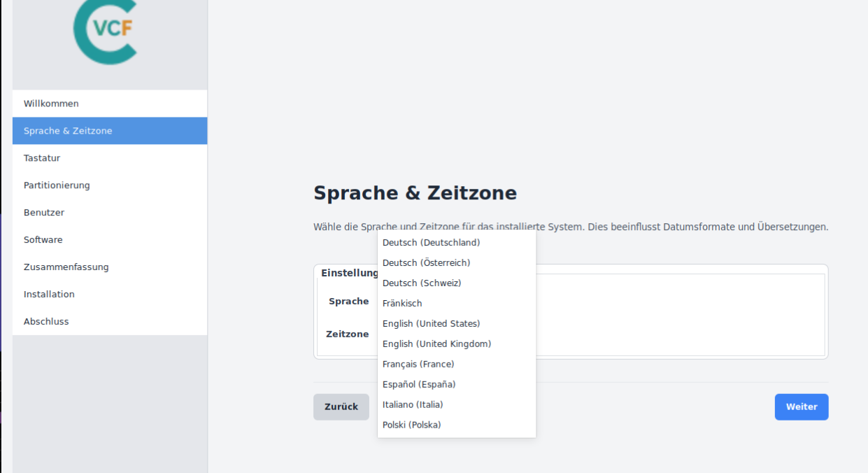This screenshot has height=473, width=868.
Task: Go back with the Zurück button
Action: tap(341, 407)
